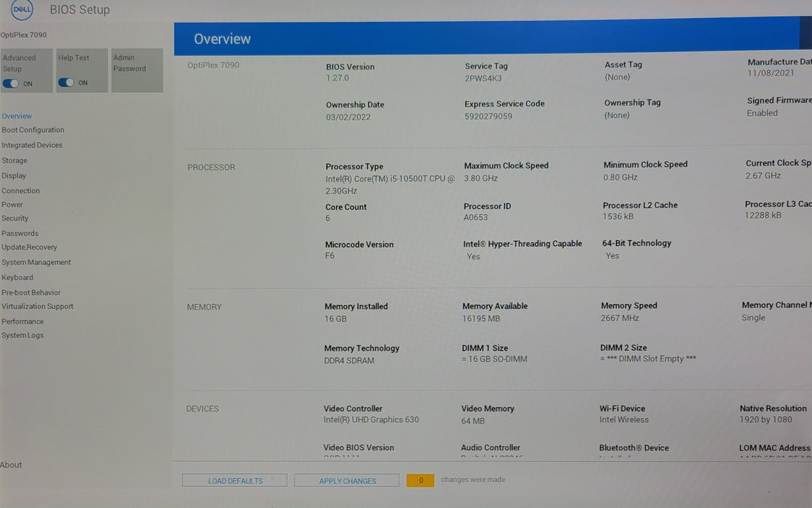Screen dimensions: 812x508
Task: Open the Power section
Action: tap(12, 205)
